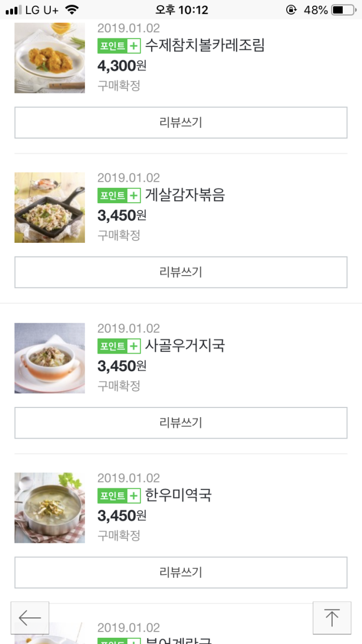Write a review for 한우미역국
This screenshot has width=362, height=644.
180,572
